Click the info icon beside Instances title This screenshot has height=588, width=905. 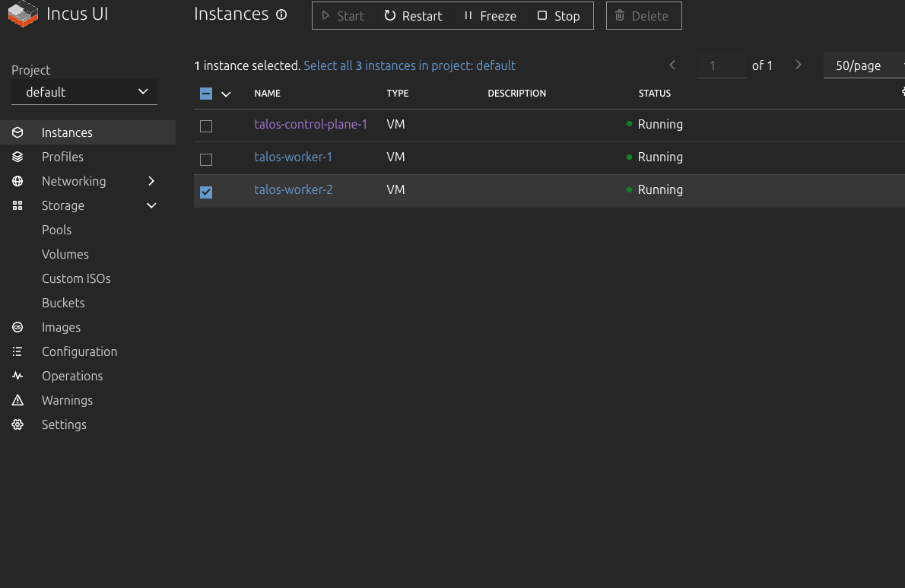[281, 14]
